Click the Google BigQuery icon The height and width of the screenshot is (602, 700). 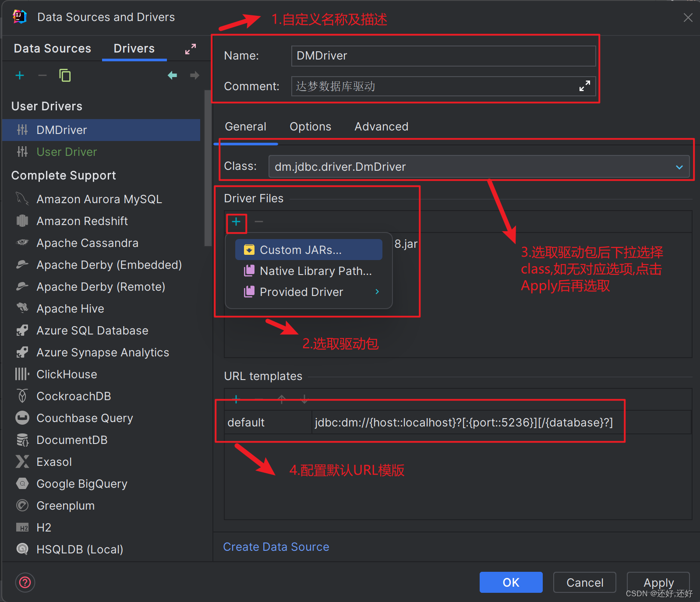[22, 483]
